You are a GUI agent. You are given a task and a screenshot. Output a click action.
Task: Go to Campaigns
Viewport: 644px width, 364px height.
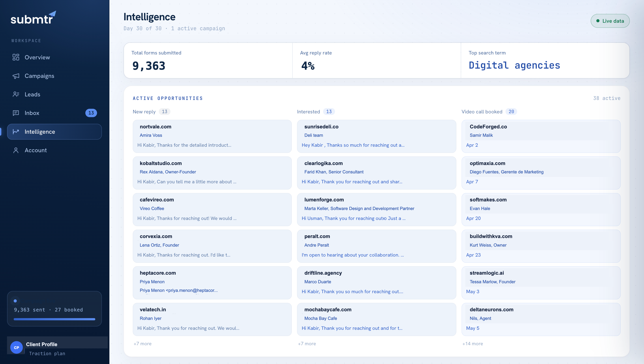[x=54, y=76]
